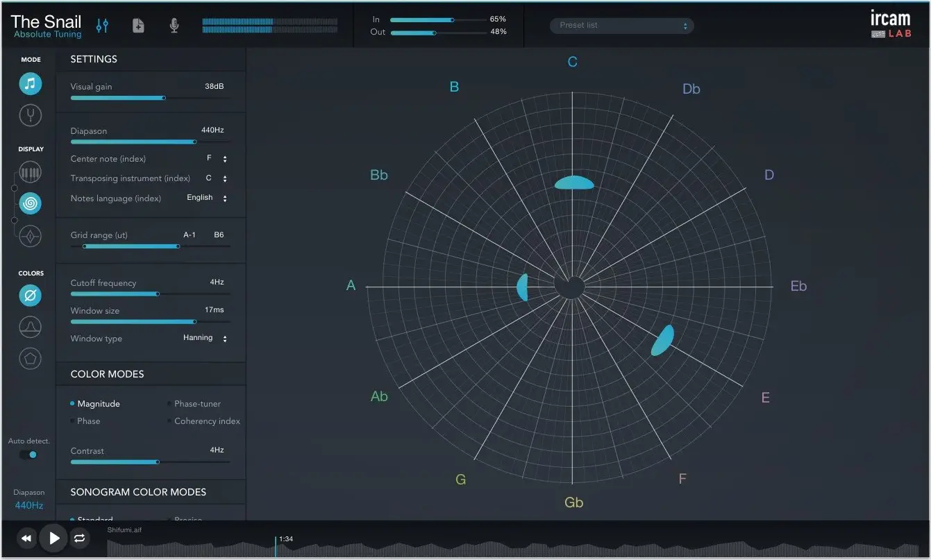Image resolution: width=931 pixels, height=560 pixels.
Task: Select the diamond tuner display icon
Action: [x=31, y=237]
